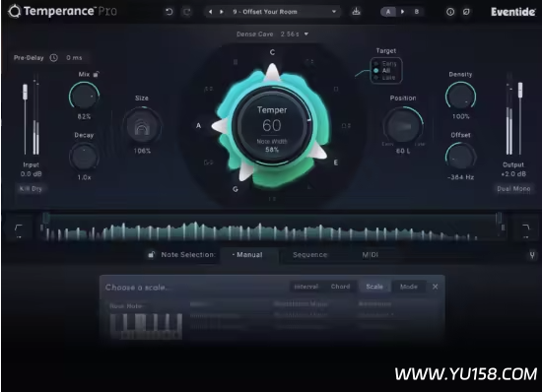This screenshot has height=392, width=542.
Task: Select note G on the wheel
Action: click(236, 189)
